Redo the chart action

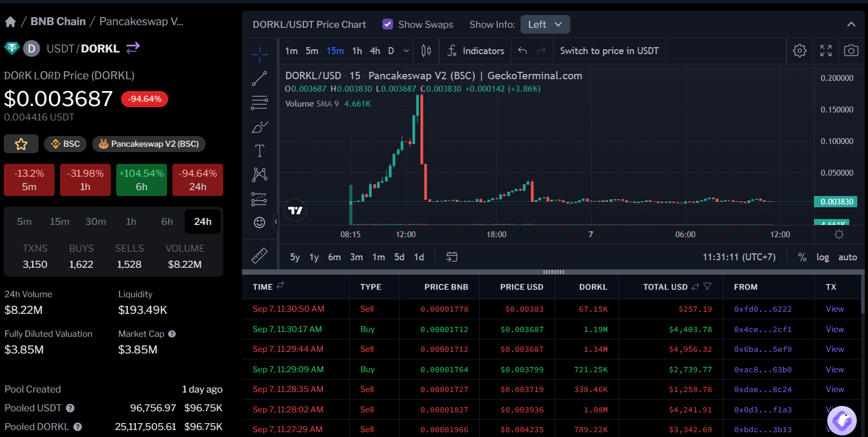coord(541,51)
